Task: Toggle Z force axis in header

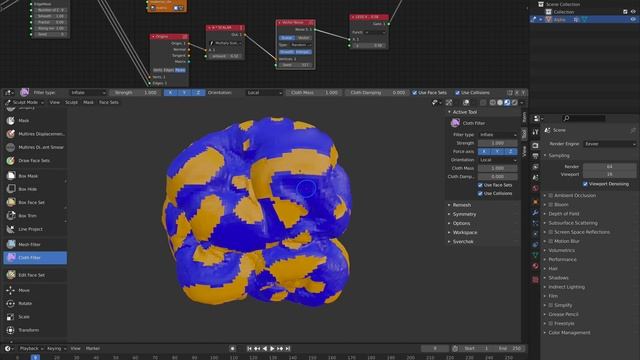Action: (198, 93)
